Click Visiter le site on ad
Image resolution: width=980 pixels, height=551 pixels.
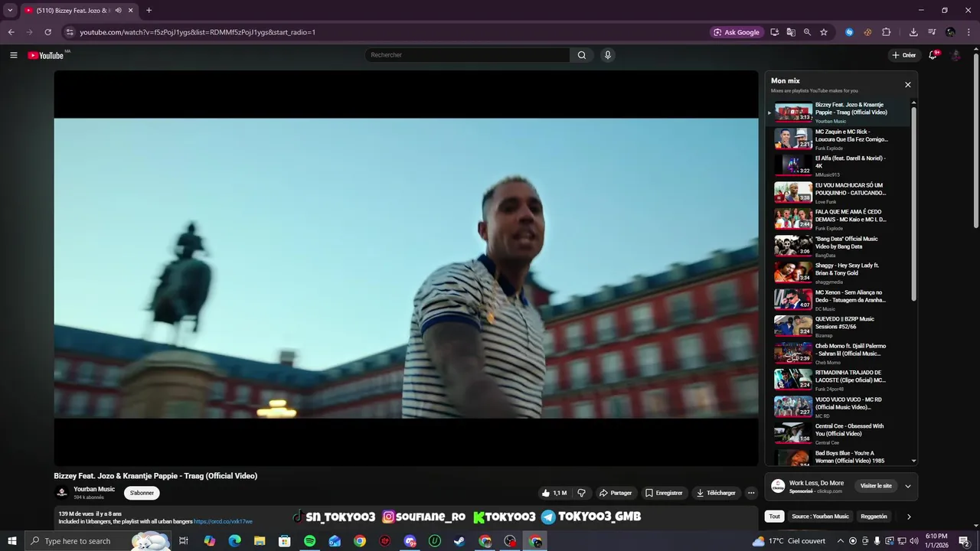(876, 486)
